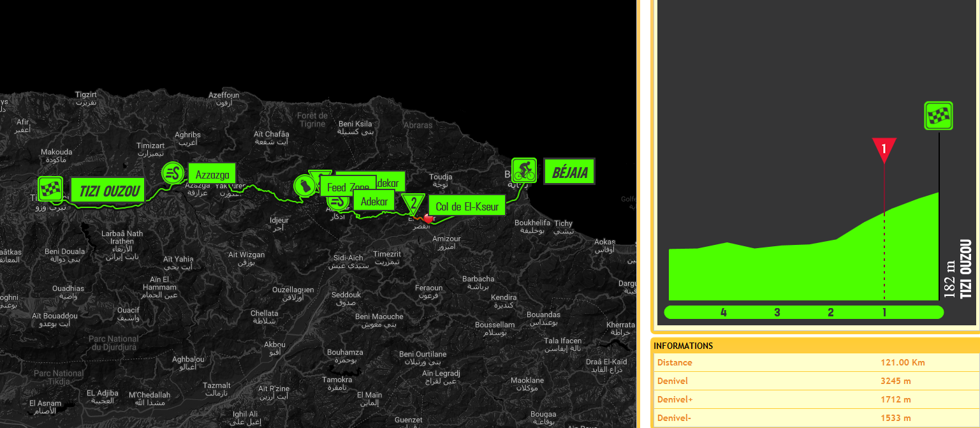Screen dimensions: 980x428
Task: Click the Denivel+ row label
Action: pos(675,399)
